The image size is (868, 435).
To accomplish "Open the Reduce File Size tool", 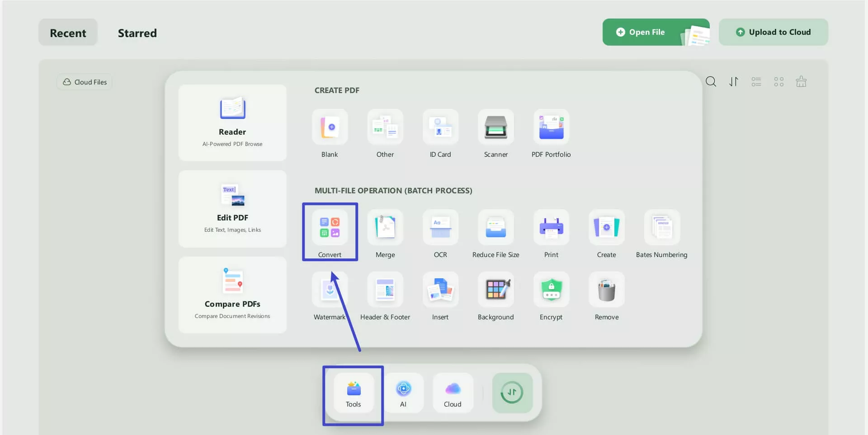I will 495,232.
